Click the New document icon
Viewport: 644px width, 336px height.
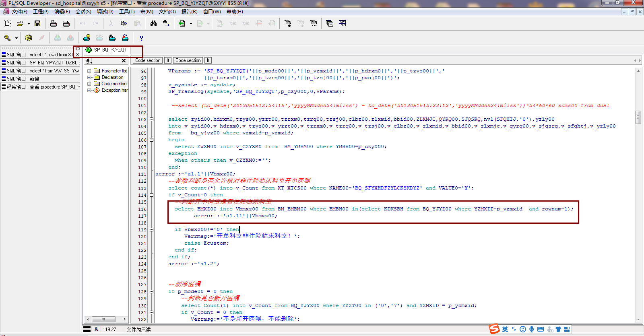click(x=7, y=23)
